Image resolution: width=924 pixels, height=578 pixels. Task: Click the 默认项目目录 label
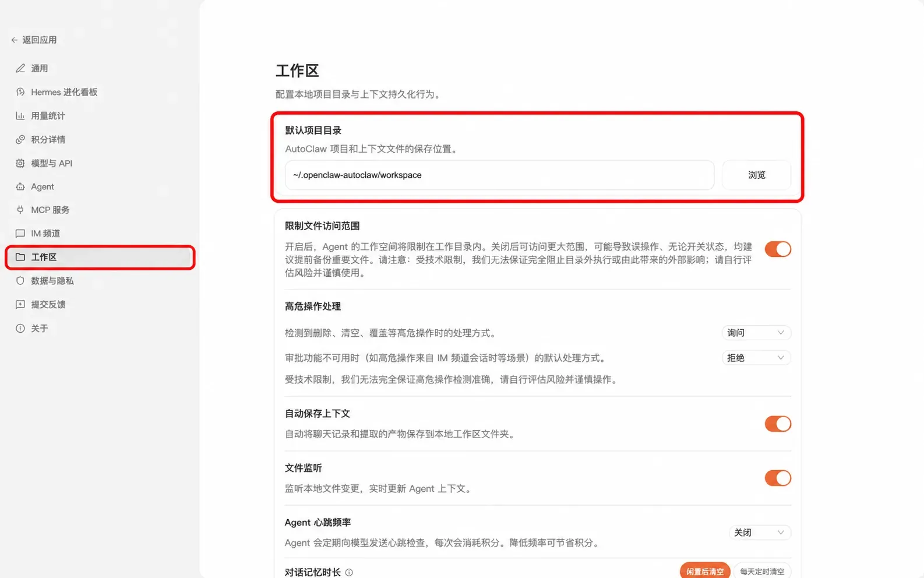[x=313, y=131]
